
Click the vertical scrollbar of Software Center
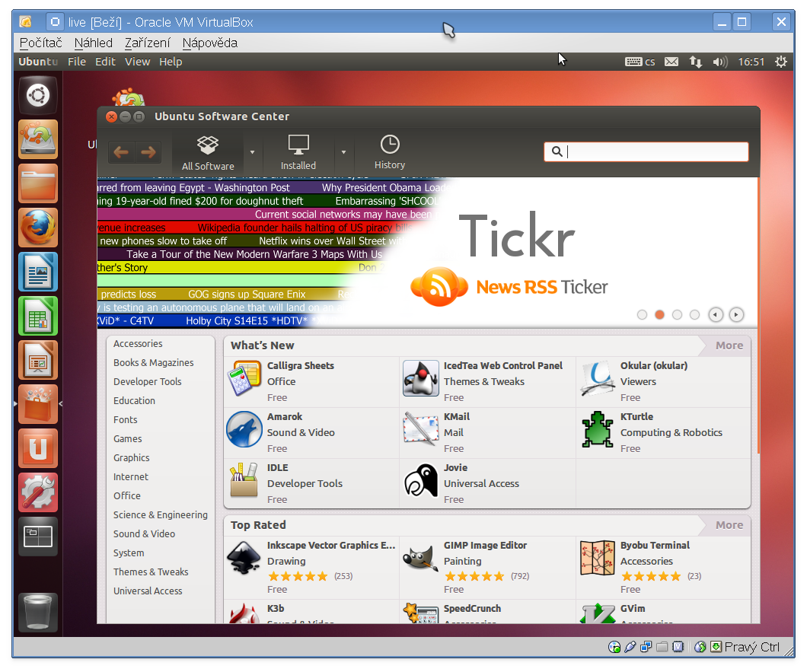[758, 315]
